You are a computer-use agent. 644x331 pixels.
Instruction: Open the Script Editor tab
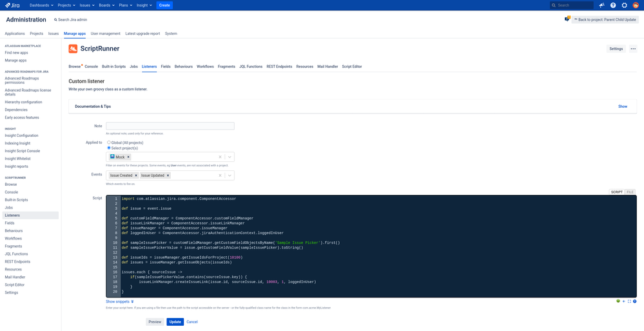click(x=352, y=66)
